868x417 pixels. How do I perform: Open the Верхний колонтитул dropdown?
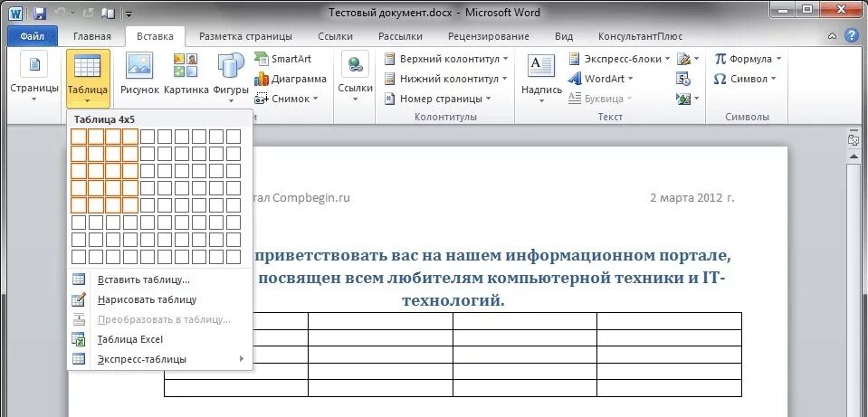pos(445,59)
